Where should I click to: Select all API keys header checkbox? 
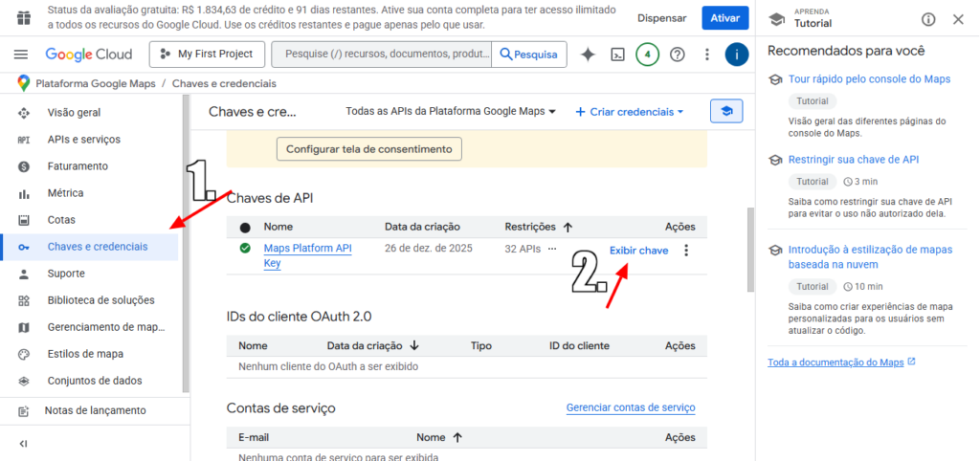pos(245,228)
